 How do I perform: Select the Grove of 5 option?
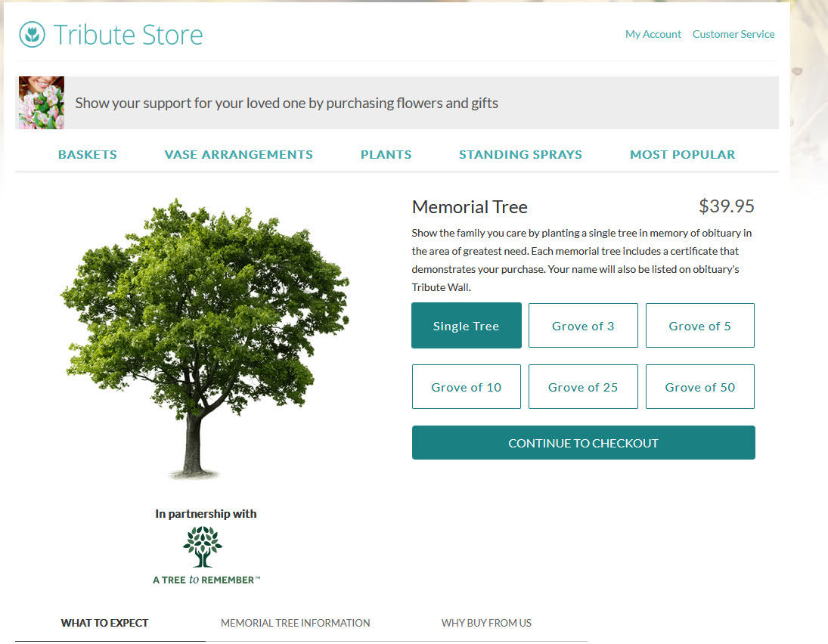pyautogui.click(x=699, y=325)
